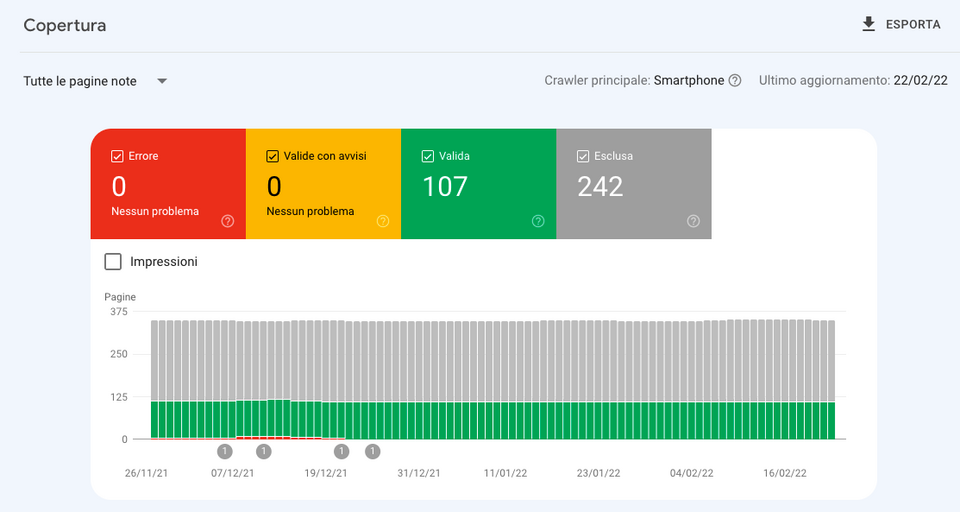Click the dropdown arrow beside Tutte le pagine note

(x=162, y=81)
